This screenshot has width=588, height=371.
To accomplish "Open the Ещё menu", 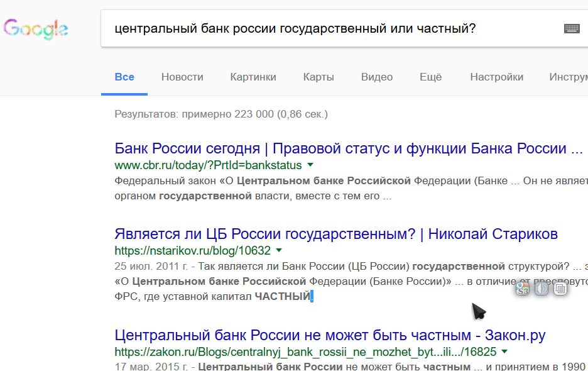I will click(x=430, y=77).
